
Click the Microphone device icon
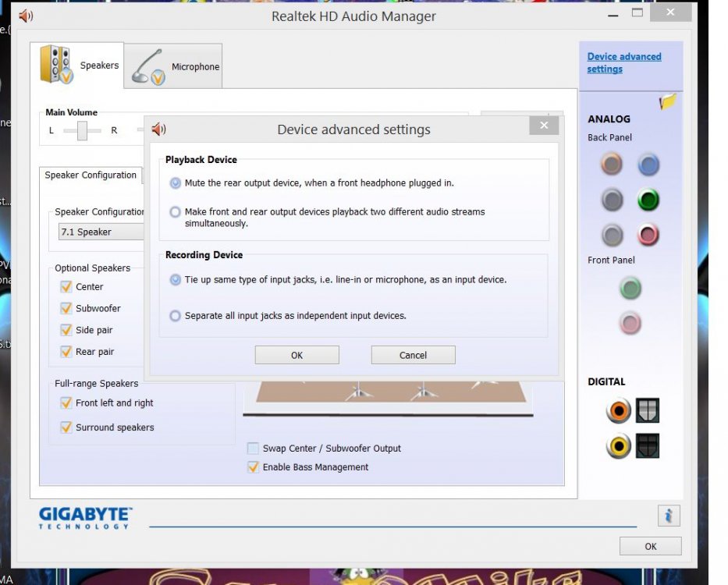tap(148, 67)
